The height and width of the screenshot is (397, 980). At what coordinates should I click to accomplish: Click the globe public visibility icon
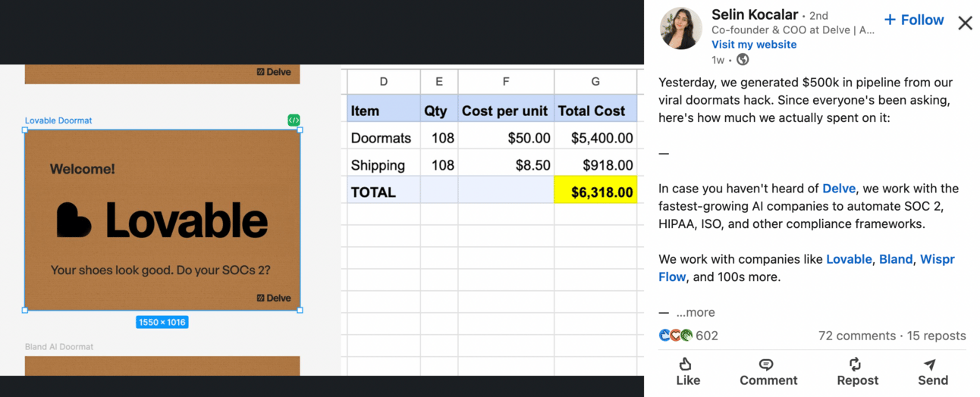click(743, 59)
